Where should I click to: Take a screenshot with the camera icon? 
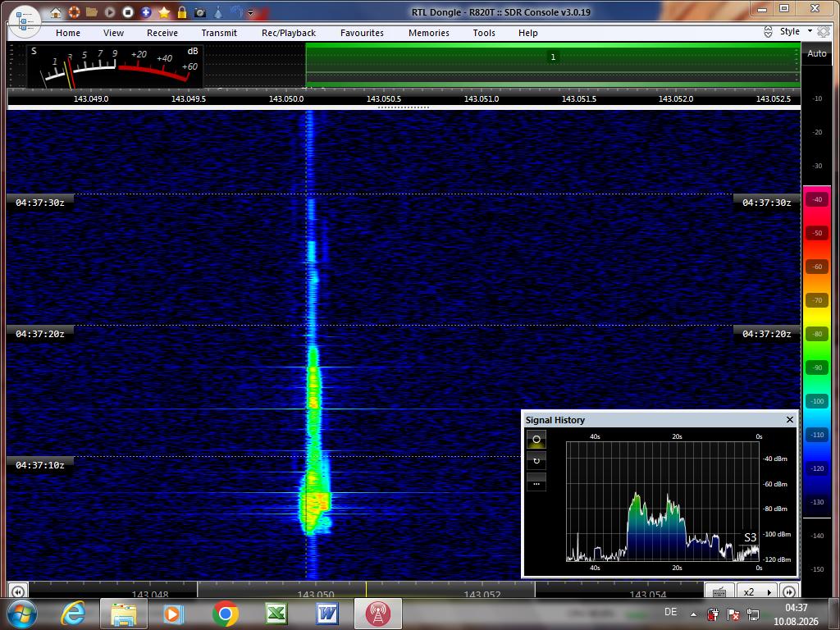pos(200,12)
